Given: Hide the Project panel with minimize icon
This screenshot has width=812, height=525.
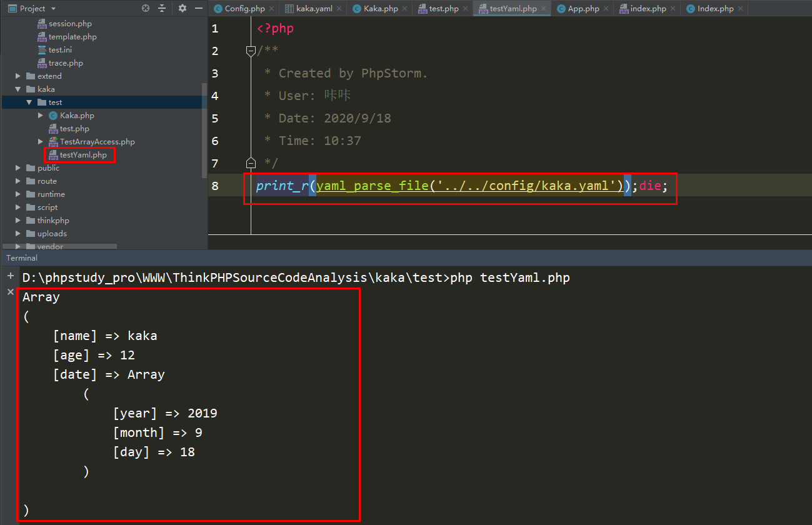Looking at the screenshot, I should pyautogui.click(x=199, y=8).
